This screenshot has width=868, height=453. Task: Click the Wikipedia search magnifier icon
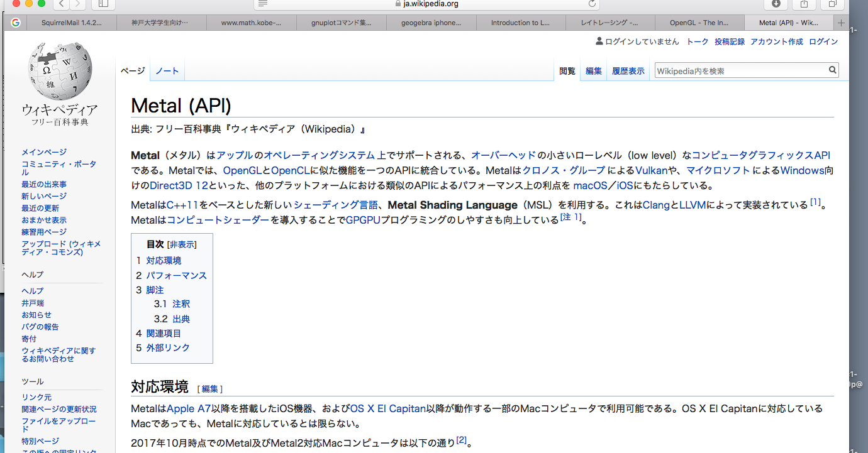click(832, 70)
